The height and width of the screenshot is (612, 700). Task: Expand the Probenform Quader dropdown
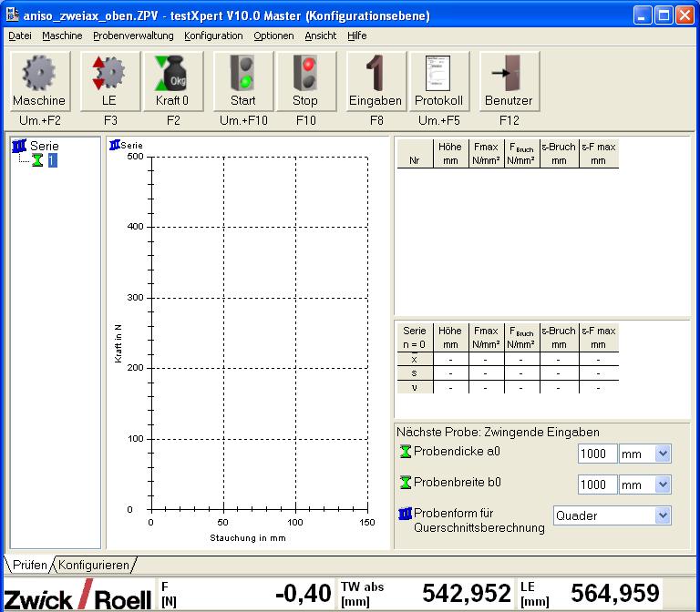pos(663,515)
